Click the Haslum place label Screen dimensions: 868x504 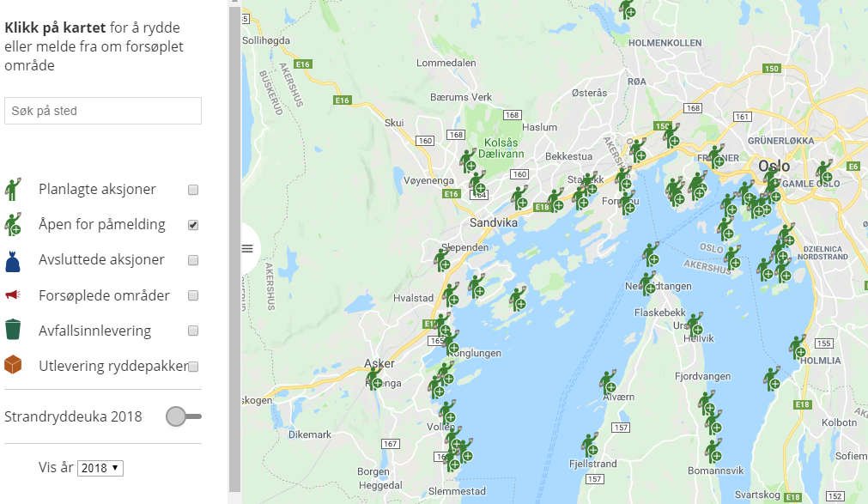click(540, 127)
